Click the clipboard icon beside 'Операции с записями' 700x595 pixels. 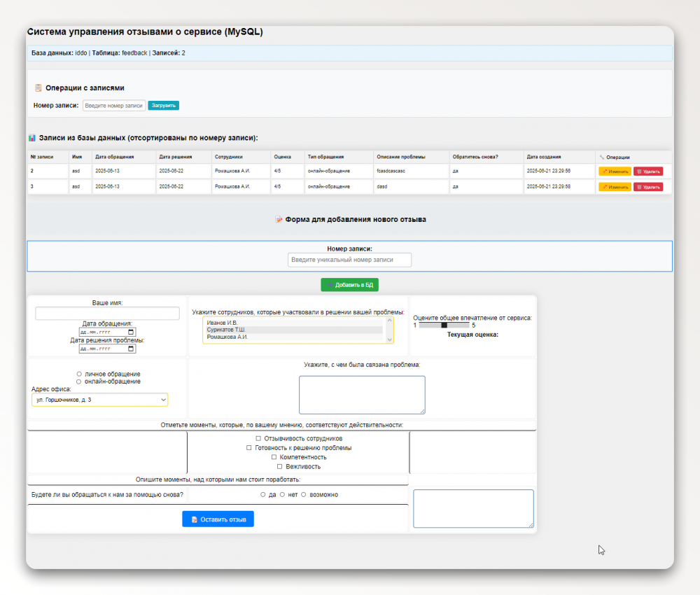(x=38, y=88)
